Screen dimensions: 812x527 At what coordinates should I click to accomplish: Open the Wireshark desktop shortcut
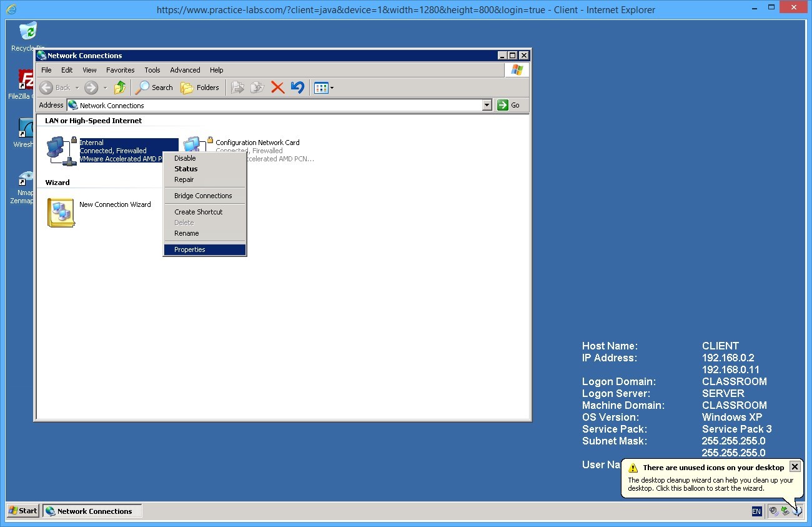coord(26,129)
